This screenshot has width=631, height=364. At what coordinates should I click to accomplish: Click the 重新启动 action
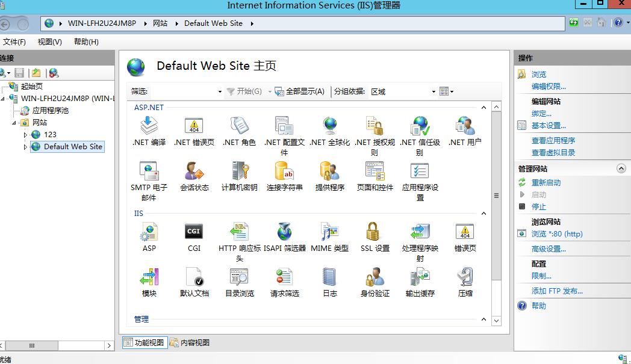coord(546,183)
